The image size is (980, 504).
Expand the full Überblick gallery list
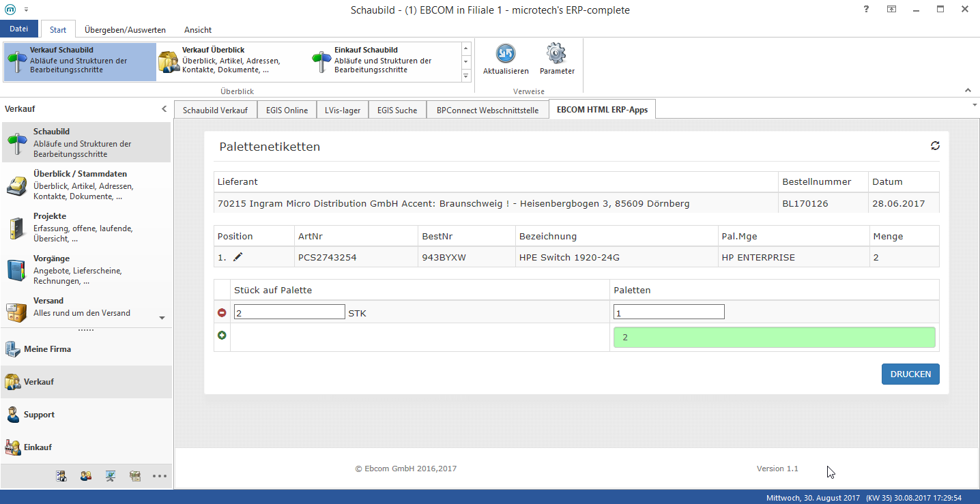point(467,76)
